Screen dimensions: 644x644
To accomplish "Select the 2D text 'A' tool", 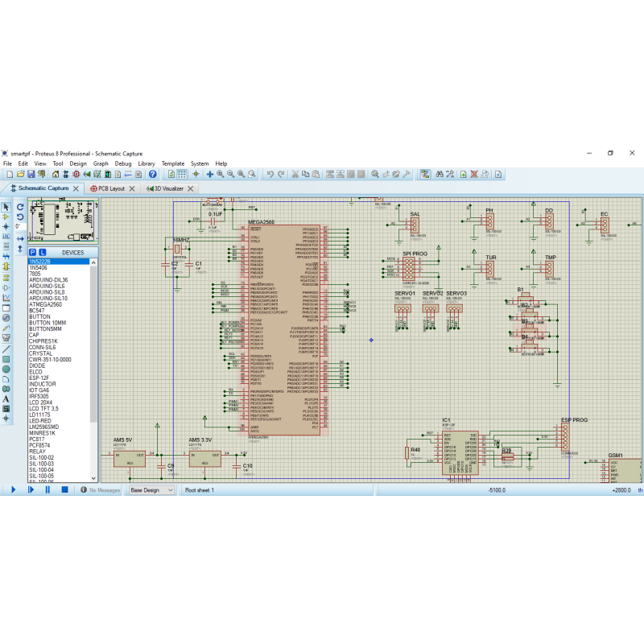I will coord(6,398).
